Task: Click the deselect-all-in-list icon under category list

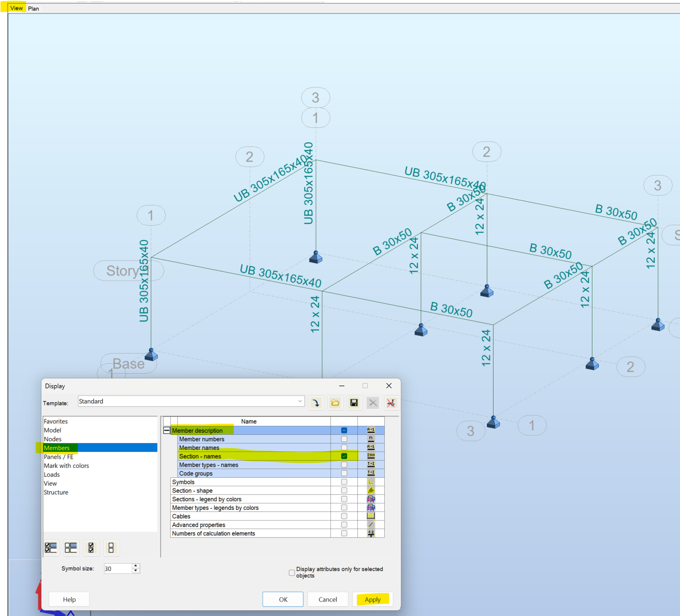Action: tap(71, 548)
